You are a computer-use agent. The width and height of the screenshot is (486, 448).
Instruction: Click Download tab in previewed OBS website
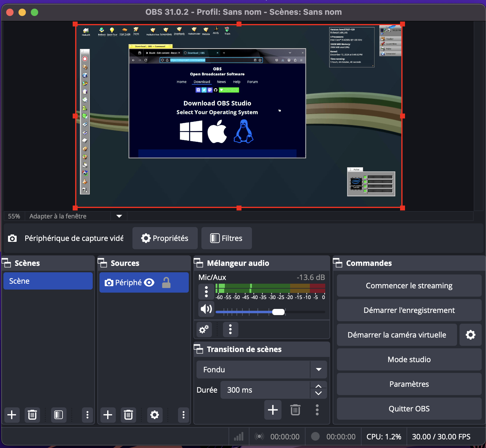coord(202,82)
